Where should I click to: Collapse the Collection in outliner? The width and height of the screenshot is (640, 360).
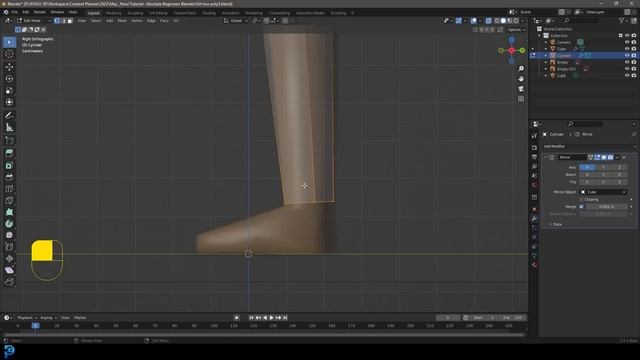coord(539,36)
